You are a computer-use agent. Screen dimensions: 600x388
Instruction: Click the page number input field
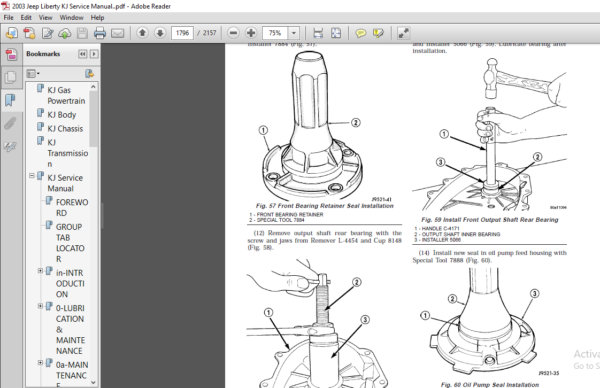point(182,33)
